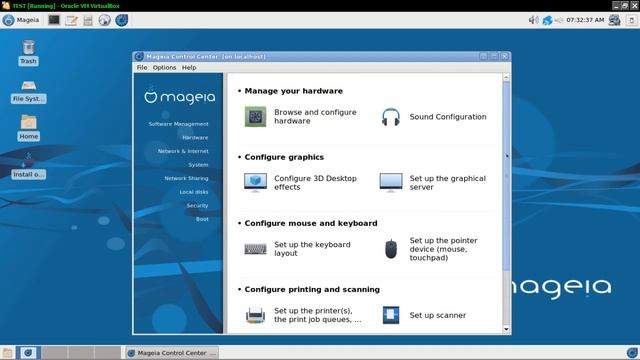
Task: Open Help menu
Action: tap(189, 67)
